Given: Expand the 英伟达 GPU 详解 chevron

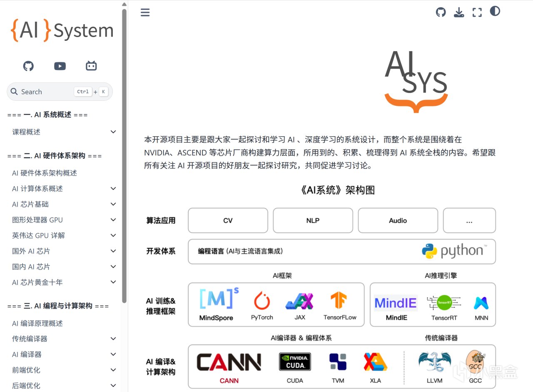Looking at the screenshot, I should [113, 235].
